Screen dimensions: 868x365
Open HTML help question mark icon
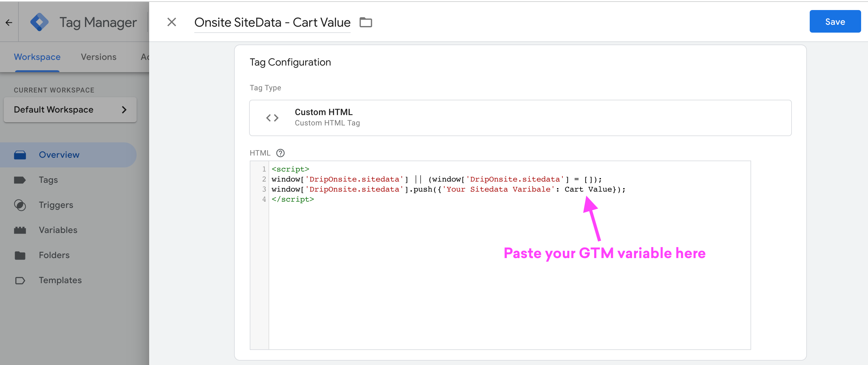(280, 153)
